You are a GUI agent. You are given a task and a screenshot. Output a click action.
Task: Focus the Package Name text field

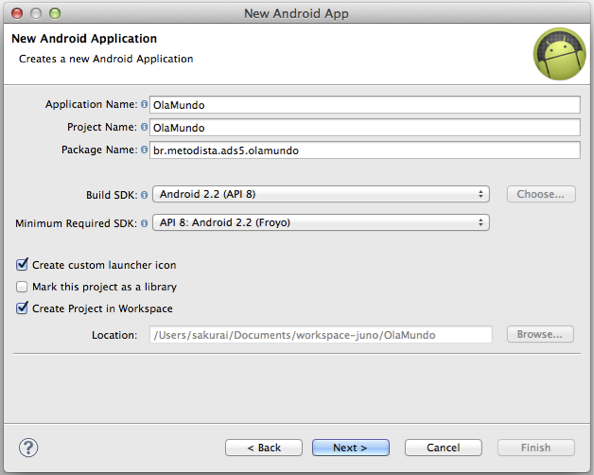[x=365, y=150]
